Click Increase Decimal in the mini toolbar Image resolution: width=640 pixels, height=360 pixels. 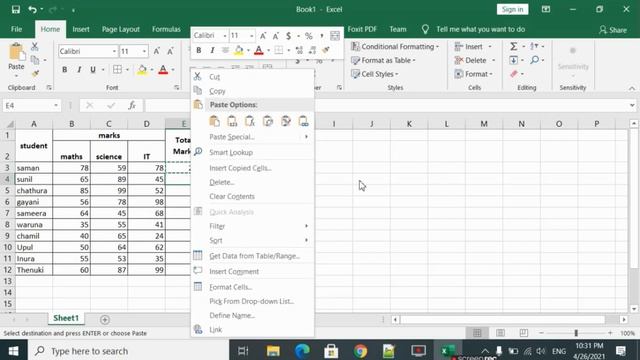[x=299, y=50]
